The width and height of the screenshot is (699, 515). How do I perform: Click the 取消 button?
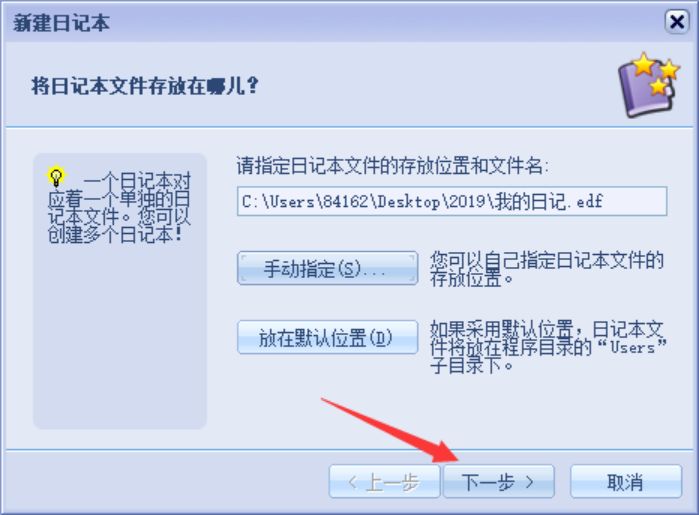626,482
